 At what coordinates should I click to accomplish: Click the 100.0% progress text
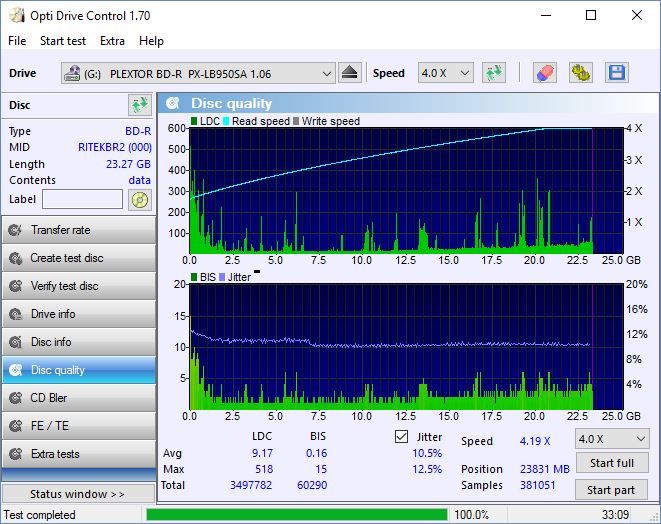[x=471, y=515]
